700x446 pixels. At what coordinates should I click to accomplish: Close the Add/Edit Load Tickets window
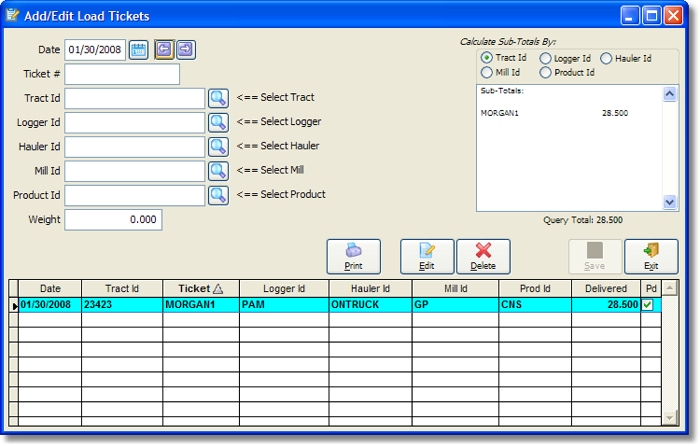point(673,16)
